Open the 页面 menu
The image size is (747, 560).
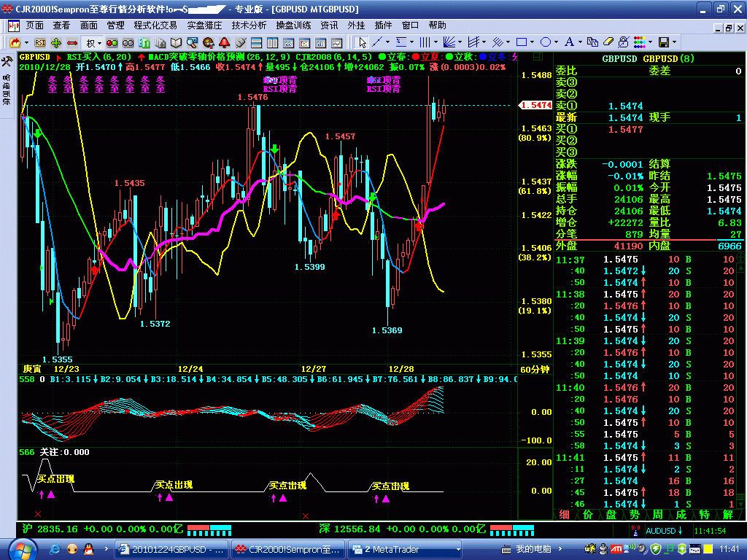35,26
